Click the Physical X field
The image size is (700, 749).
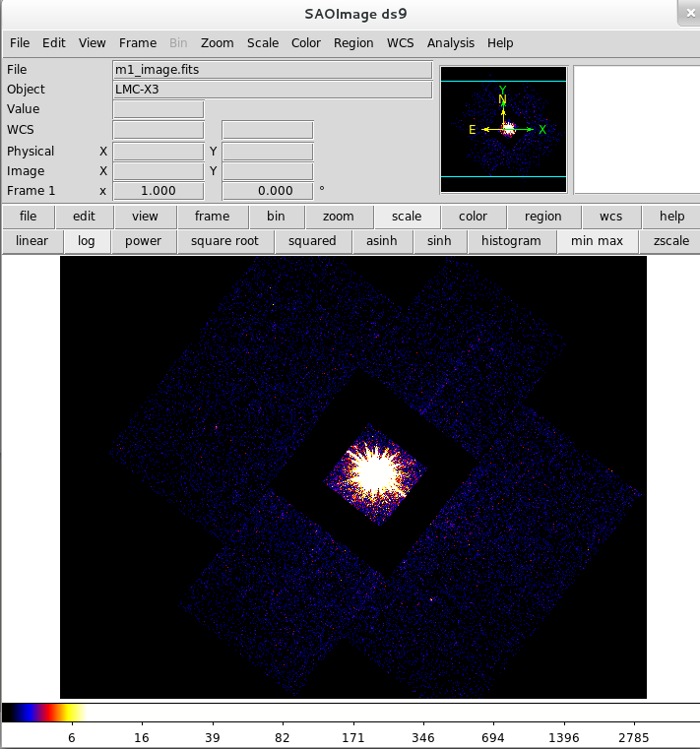[159, 152]
